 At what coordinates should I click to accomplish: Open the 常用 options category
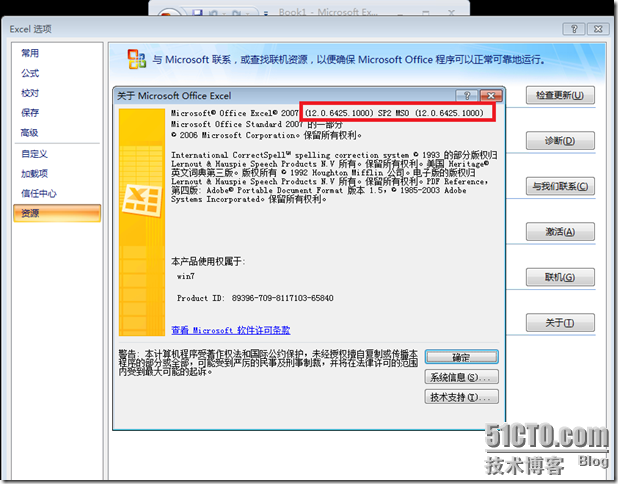coord(30,53)
